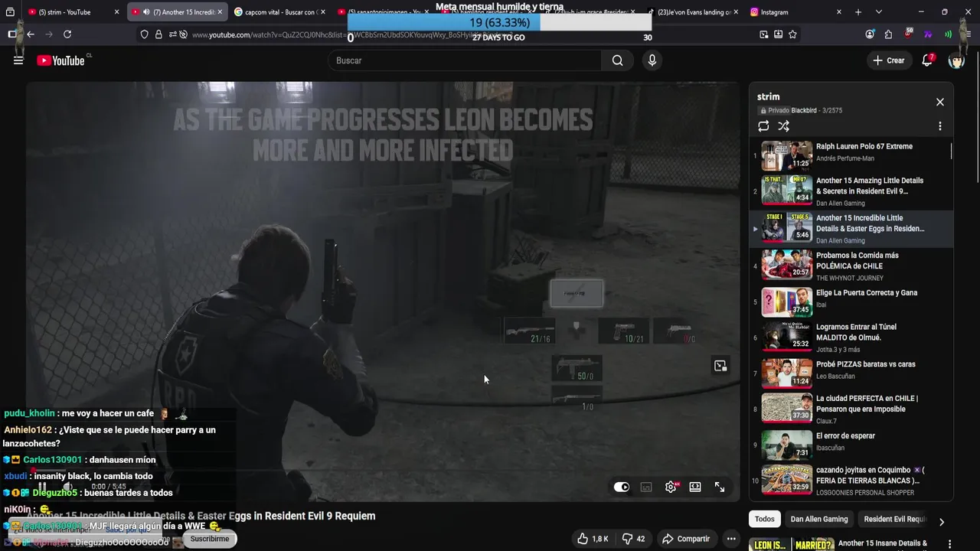Open a new browser tab with plus

click(x=857, y=12)
